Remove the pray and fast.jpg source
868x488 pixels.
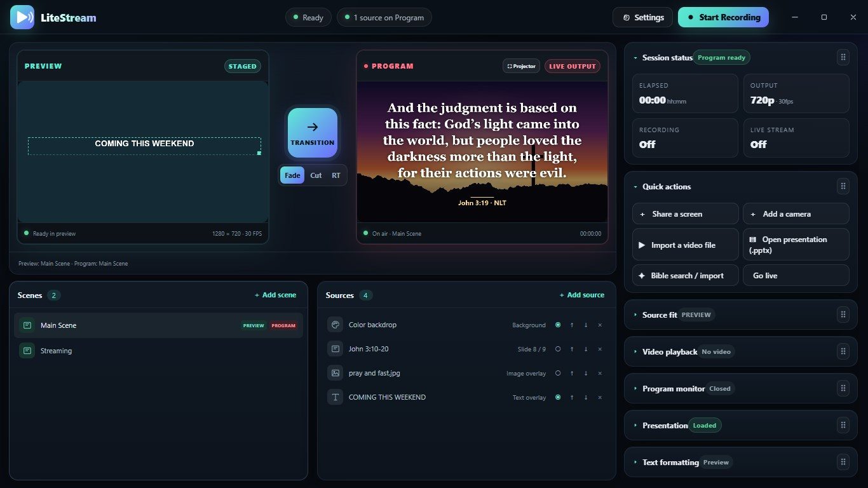tap(600, 373)
